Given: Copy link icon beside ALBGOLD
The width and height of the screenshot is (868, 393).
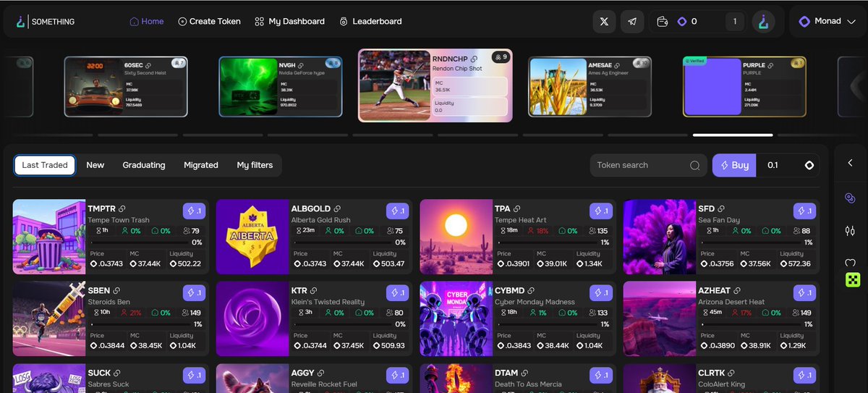Looking at the screenshot, I should point(337,209).
